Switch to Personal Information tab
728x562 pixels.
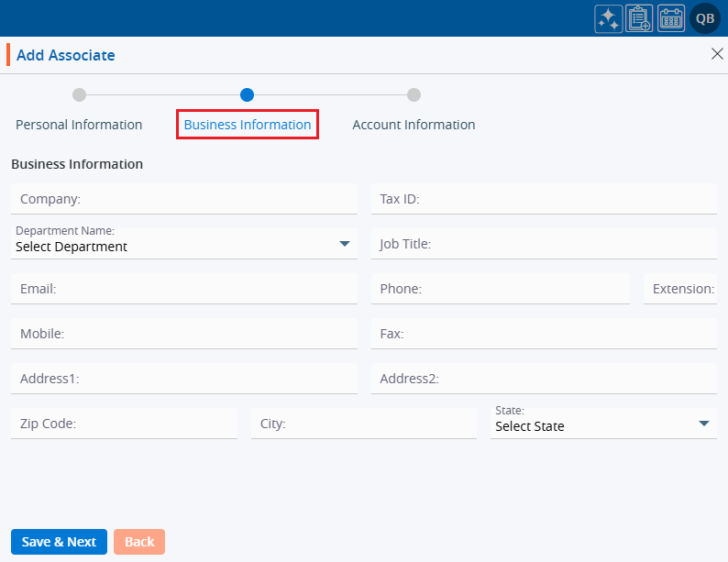tap(79, 125)
